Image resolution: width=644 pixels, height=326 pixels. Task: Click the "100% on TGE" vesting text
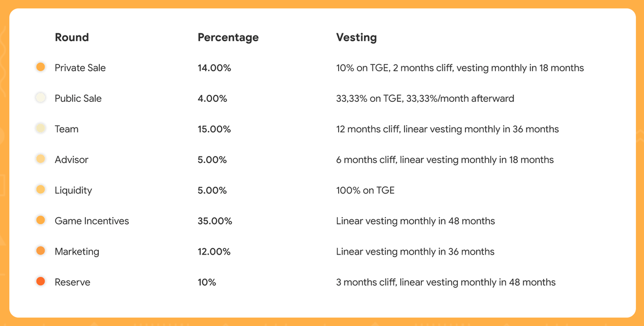pos(365,190)
